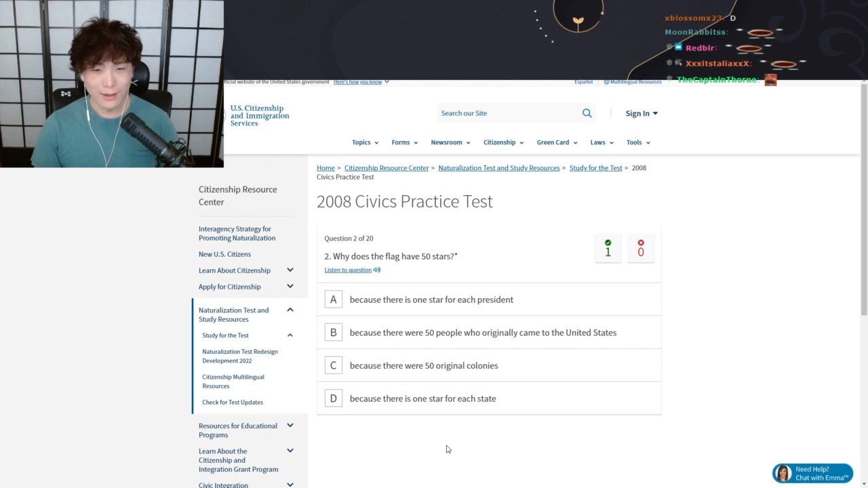Select answer D: one star for each state
Viewport: 868px width, 488px height.
pos(489,399)
